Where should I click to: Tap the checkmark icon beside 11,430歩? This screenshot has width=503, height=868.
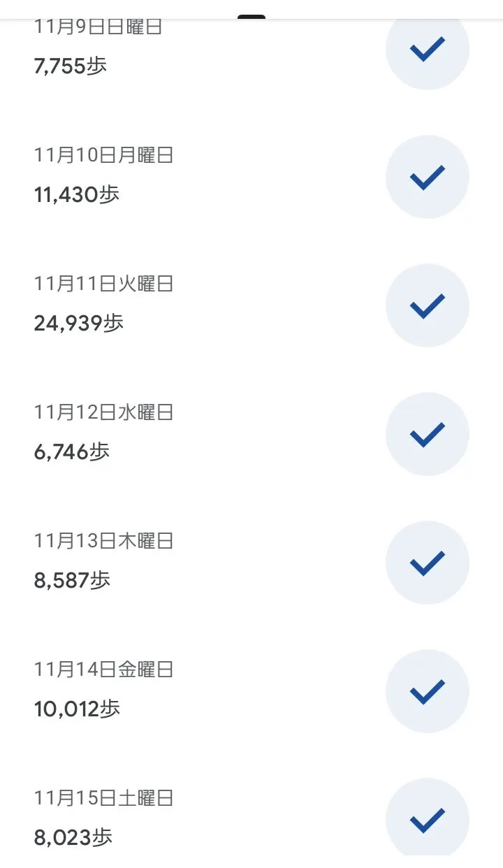(427, 177)
